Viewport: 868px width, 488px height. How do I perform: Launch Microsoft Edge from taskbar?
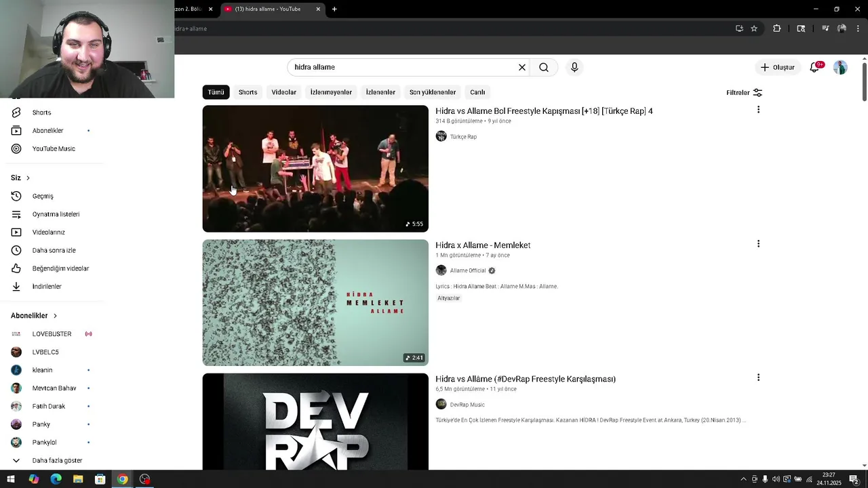(56, 479)
